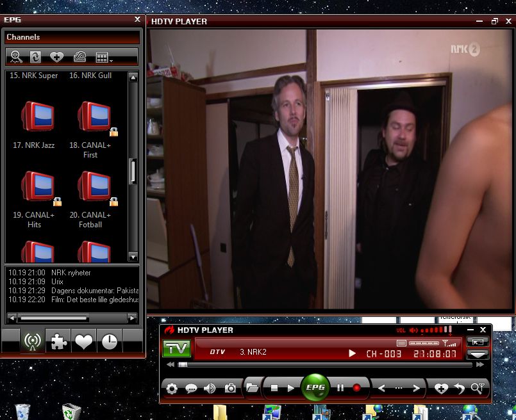The width and height of the screenshot is (516, 420).
Task: Add channel to favorites in EPG toolbar
Action: 56,57
